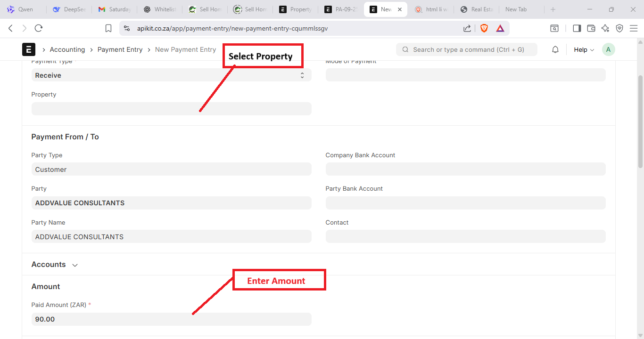Navigate to Payment Entry breadcrumb link
The image size is (644, 339).
(120, 49)
